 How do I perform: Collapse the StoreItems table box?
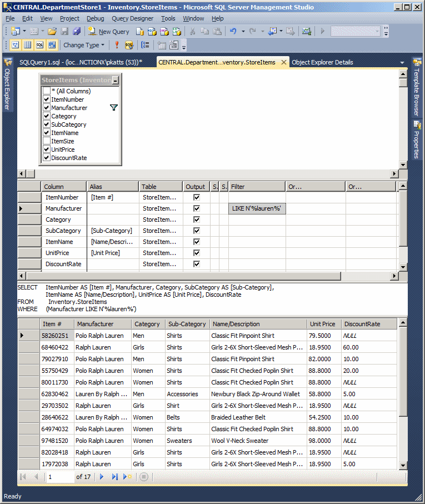pyautogui.click(x=116, y=80)
